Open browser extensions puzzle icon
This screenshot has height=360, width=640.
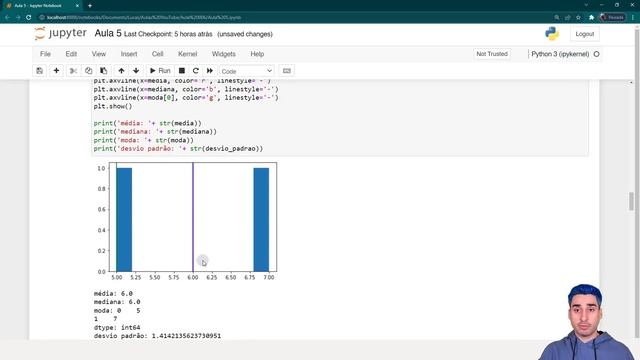click(x=591, y=18)
